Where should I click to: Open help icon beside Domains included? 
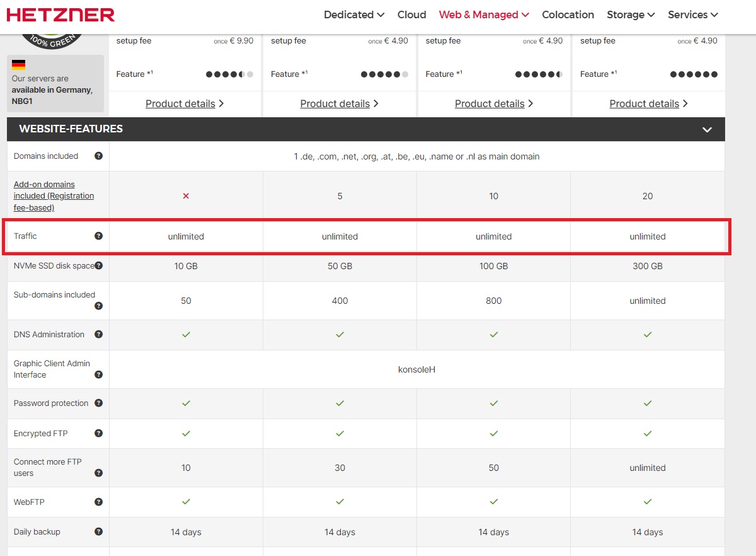pyautogui.click(x=98, y=156)
